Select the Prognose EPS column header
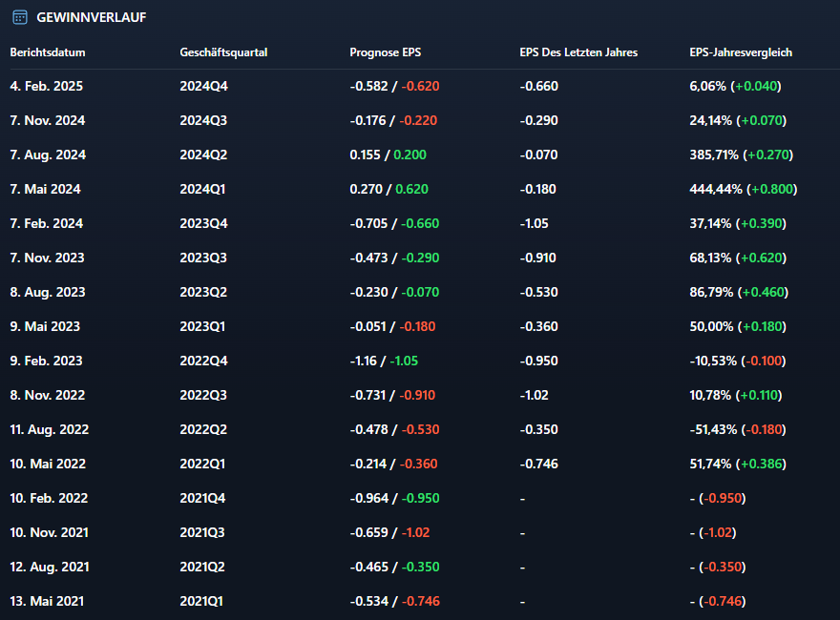The image size is (840, 620). (385, 52)
